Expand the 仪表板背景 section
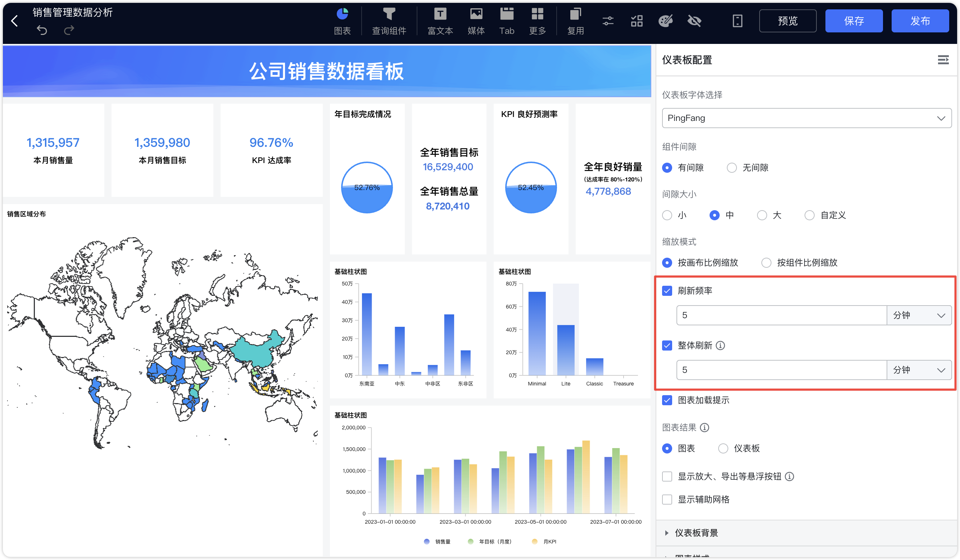The image size is (960, 560). point(696,533)
